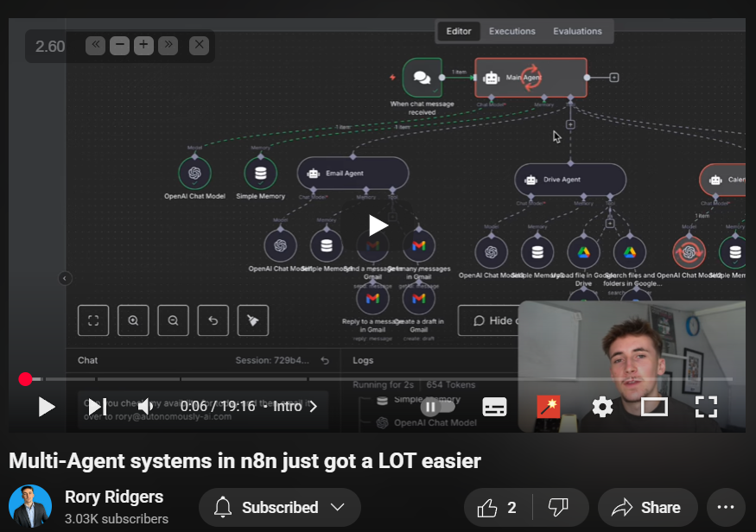756x532 pixels.
Task: Click the fit-to-view canvas button
Action: [93, 320]
